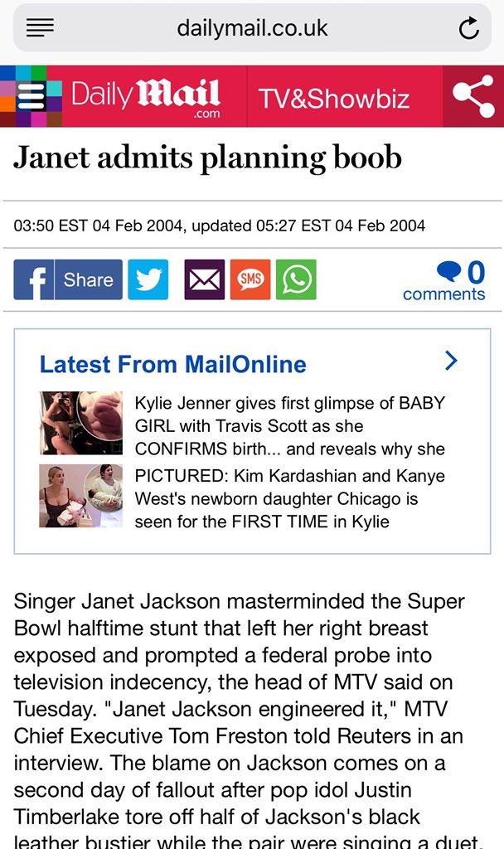Open TV&Showbiz section tab
The height and width of the screenshot is (849, 504).
click(x=334, y=99)
